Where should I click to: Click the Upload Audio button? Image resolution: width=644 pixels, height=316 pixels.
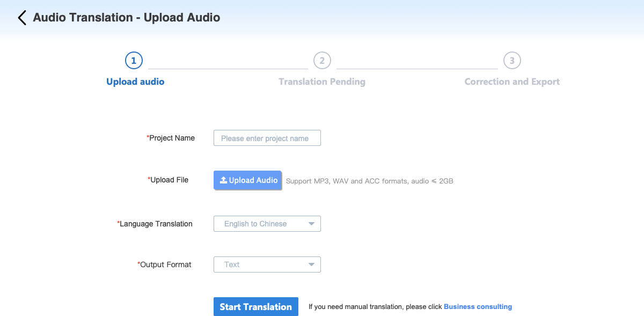(x=248, y=180)
